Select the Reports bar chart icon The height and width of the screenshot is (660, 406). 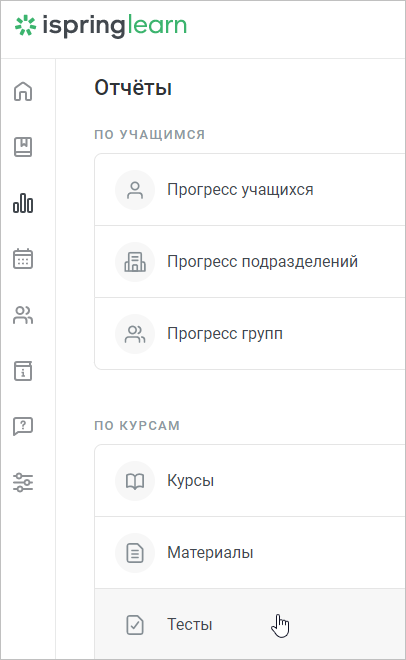coord(23,203)
